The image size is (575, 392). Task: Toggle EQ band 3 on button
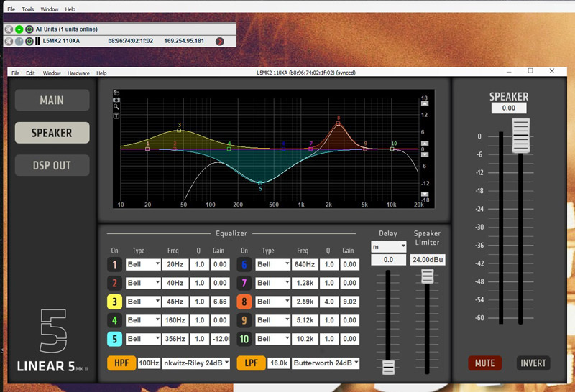point(115,302)
